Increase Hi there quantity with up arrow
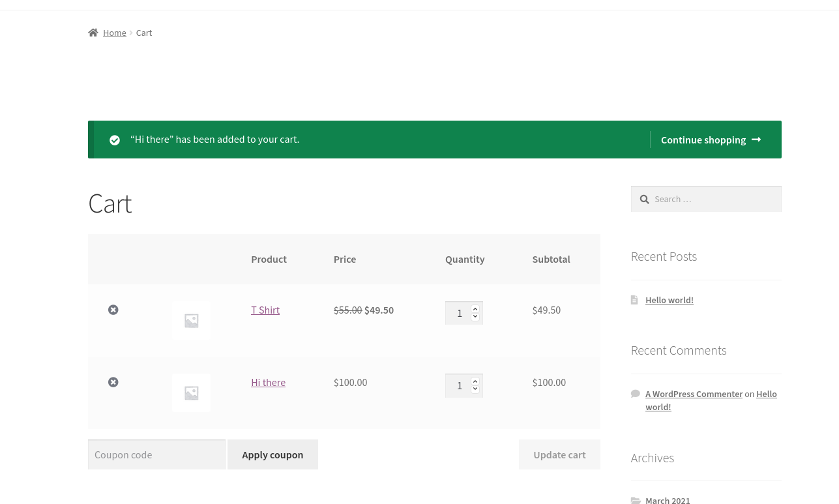Viewport: 839px width, 504px height. [475, 381]
